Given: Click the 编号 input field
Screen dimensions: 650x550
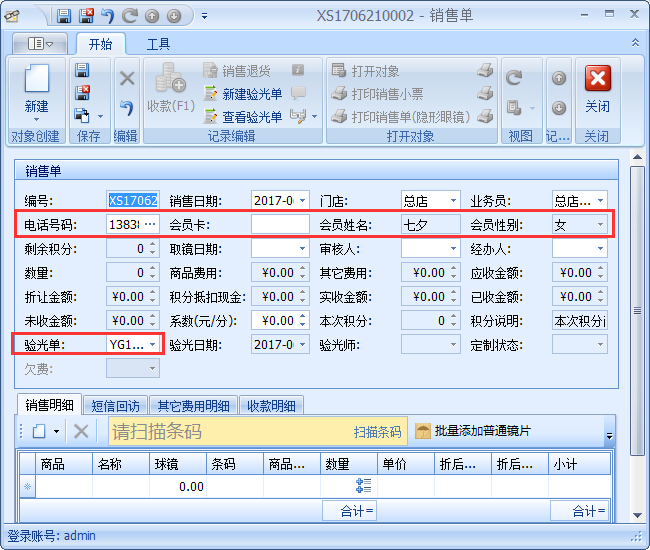Looking at the screenshot, I should (133, 201).
